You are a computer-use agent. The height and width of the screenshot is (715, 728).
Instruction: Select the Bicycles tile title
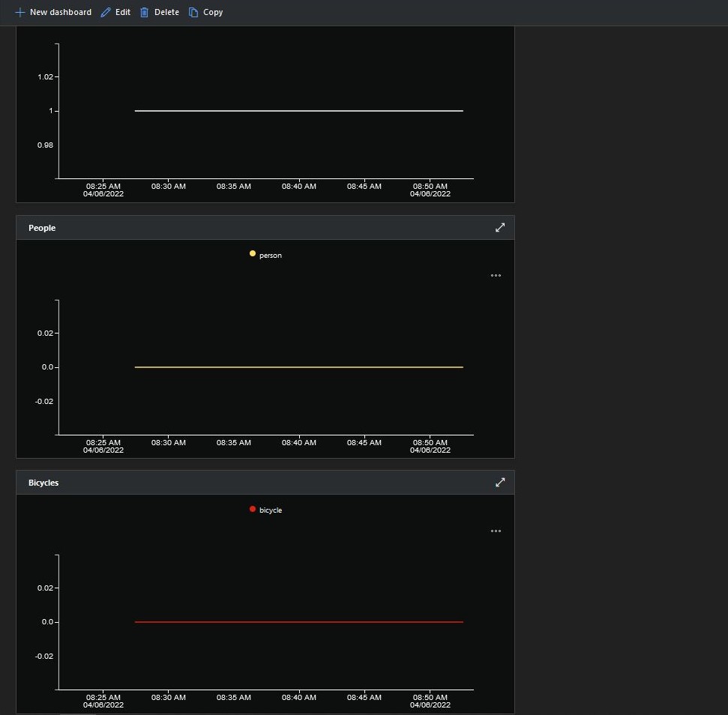[43, 483]
